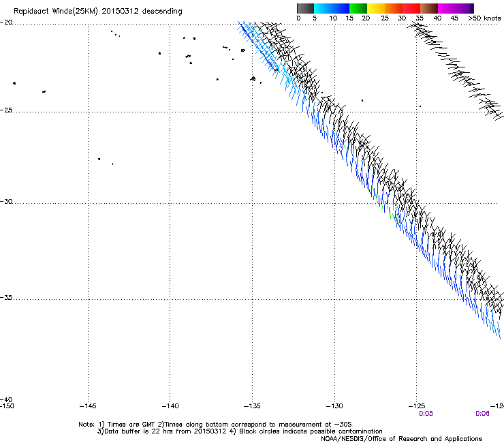Viewport: 504px width, 443px height.
Task: Click the -25 latitude axis label
Action: (6, 110)
